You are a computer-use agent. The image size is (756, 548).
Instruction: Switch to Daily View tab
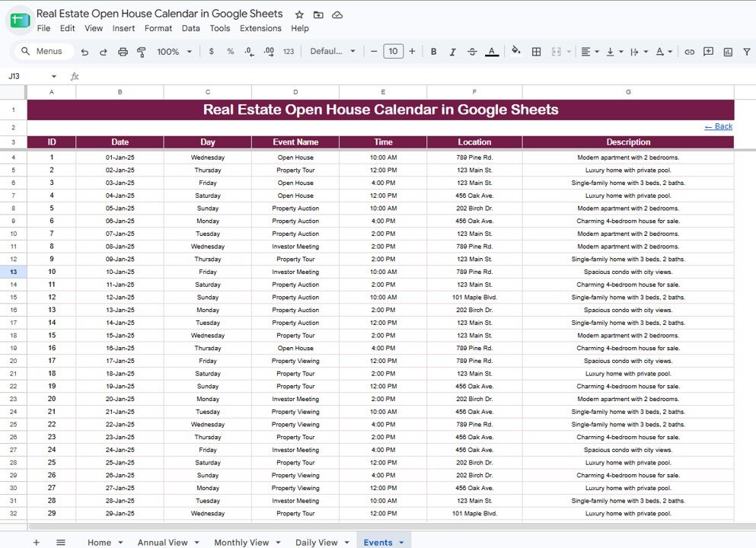point(316,542)
